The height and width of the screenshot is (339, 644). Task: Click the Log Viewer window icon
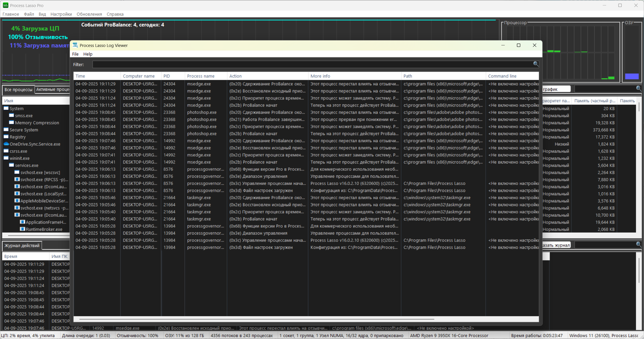tap(75, 45)
